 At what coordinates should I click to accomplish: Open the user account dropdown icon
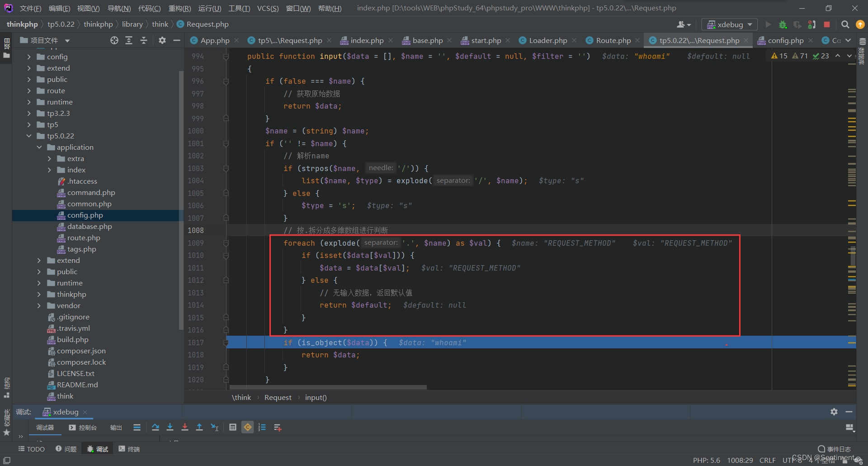(684, 24)
